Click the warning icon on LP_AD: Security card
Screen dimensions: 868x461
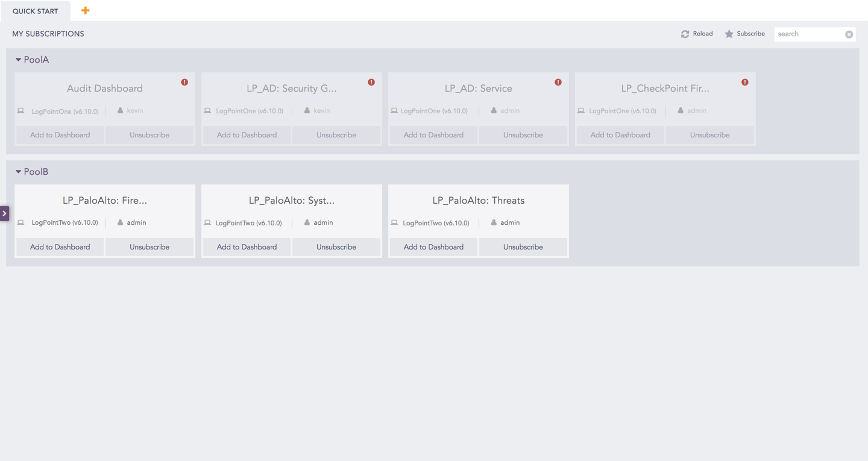pyautogui.click(x=371, y=81)
